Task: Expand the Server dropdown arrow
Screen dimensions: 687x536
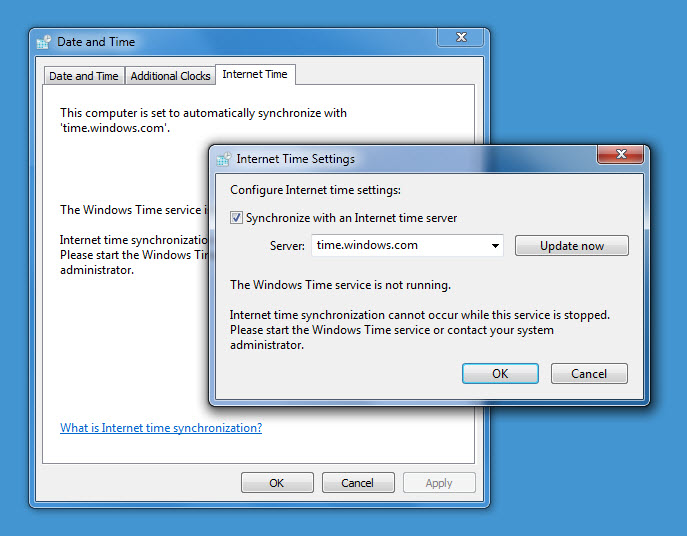Action: coord(496,245)
